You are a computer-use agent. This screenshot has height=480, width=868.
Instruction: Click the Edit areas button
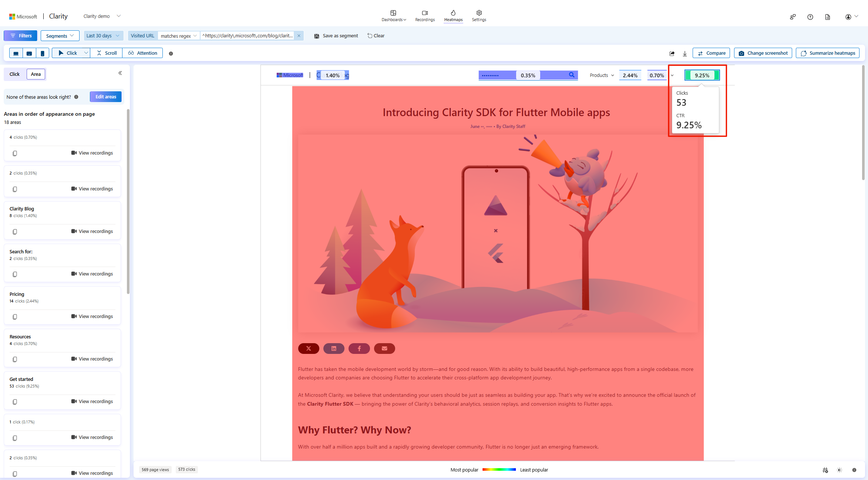click(x=106, y=97)
